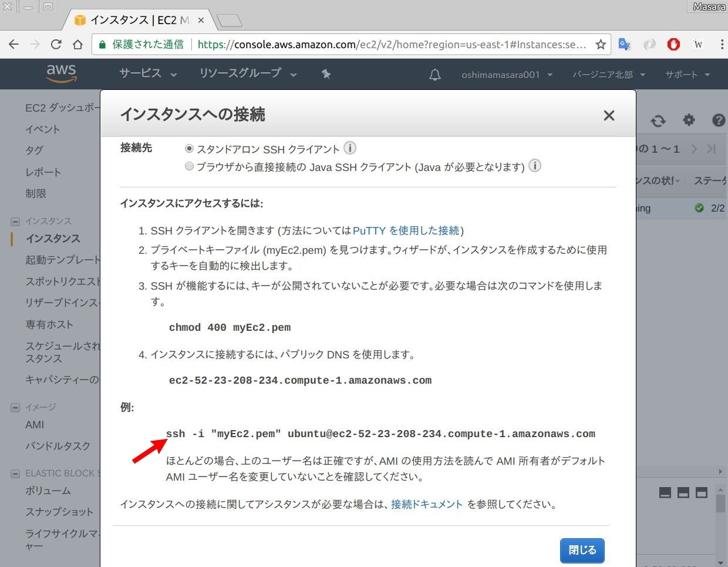Open スポットリクエスト in the sidebar

click(x=62, y=281)
